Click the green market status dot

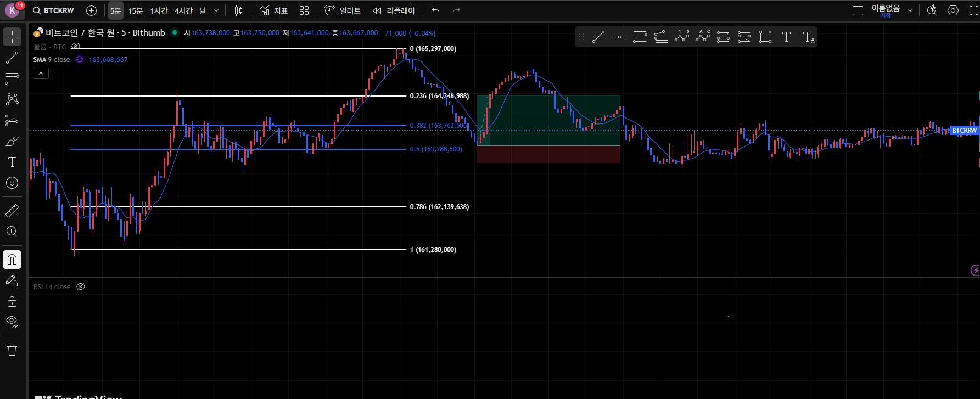pos(175,32)
